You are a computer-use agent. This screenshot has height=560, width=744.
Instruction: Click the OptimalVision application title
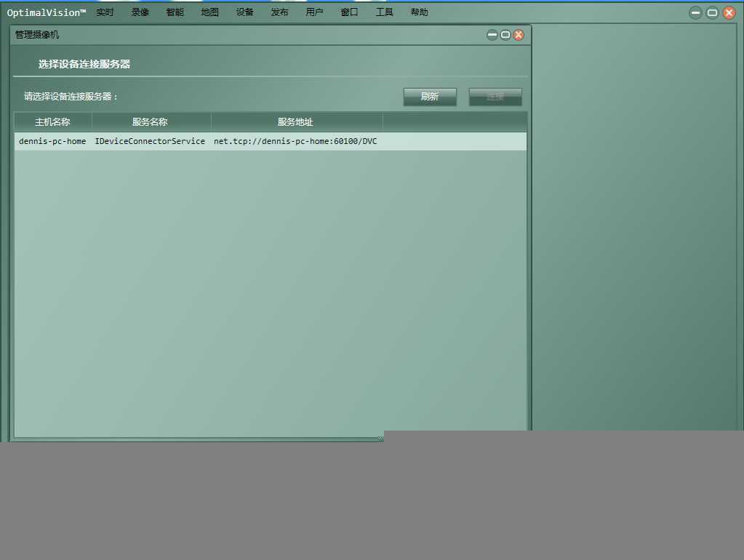(x=46, y=13)
